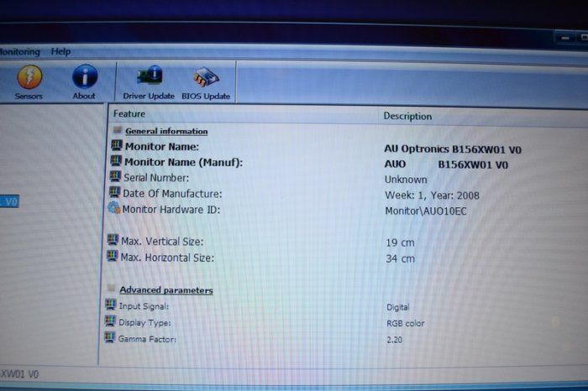The height and width of the screenshot is (391, 588).
Task: Open the Help menu
Action: [60, 52]
